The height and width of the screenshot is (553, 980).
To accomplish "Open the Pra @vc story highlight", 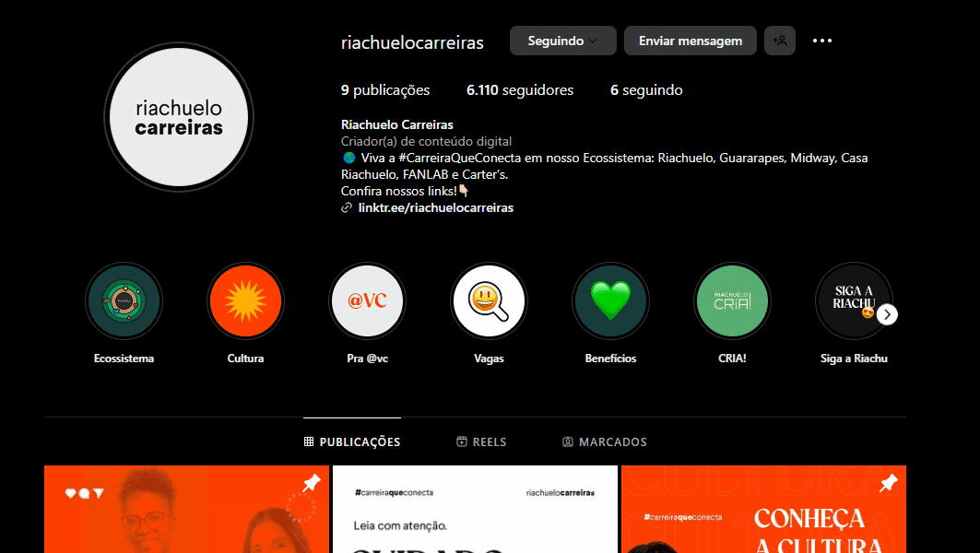I will pos(367,300).
